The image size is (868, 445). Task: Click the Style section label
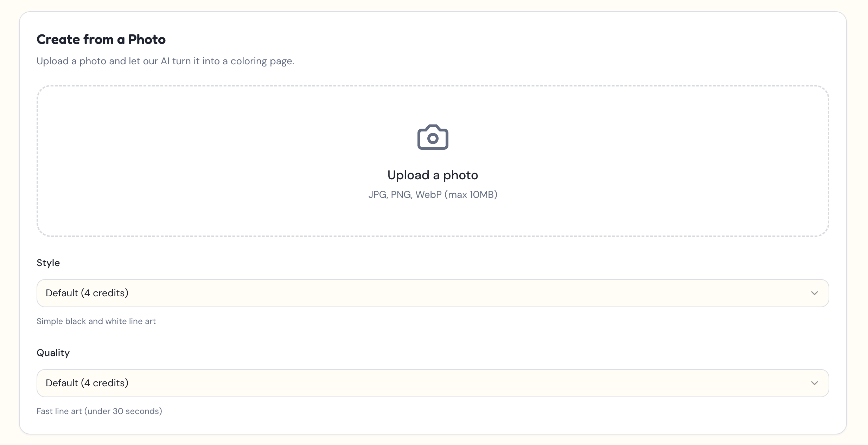coord(48,263)
